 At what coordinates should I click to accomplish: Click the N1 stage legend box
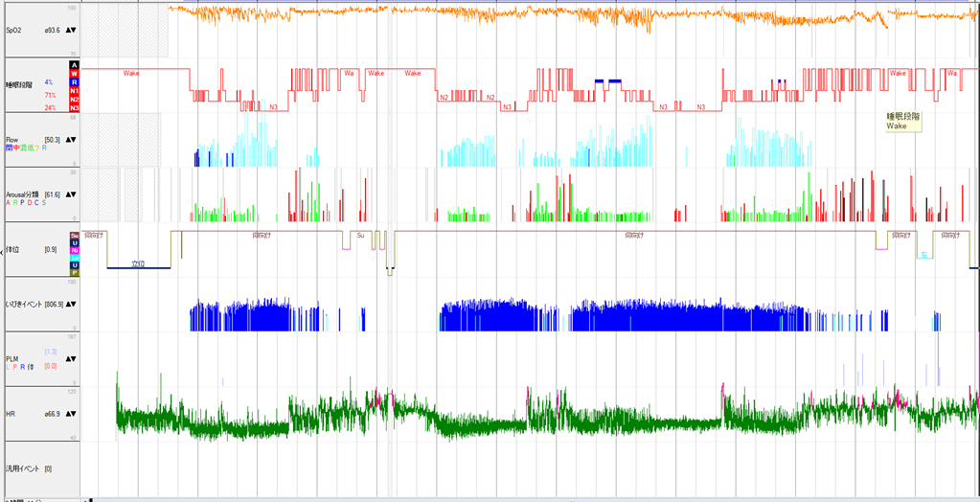(x=75, y=91)
